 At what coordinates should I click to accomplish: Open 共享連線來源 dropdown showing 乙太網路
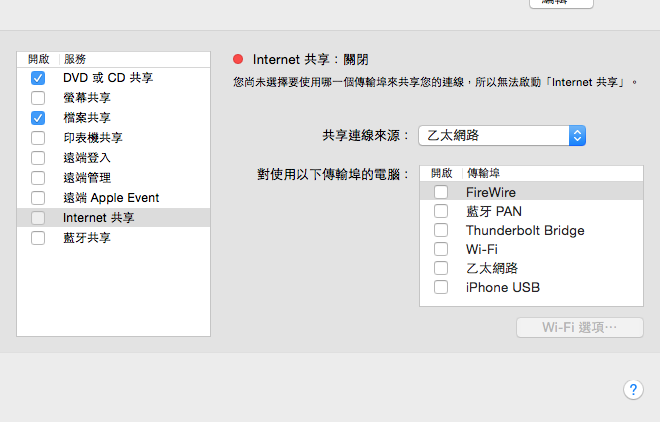(x=502, y=135)
